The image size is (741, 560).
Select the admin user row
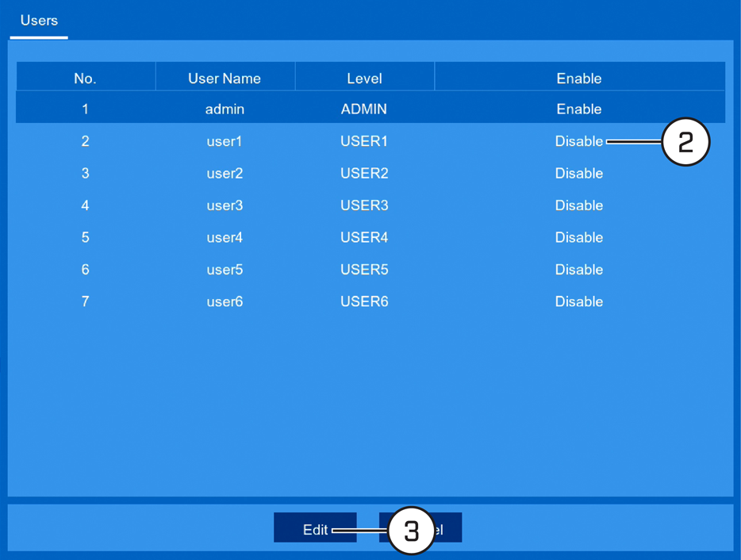tap(370, 109)
